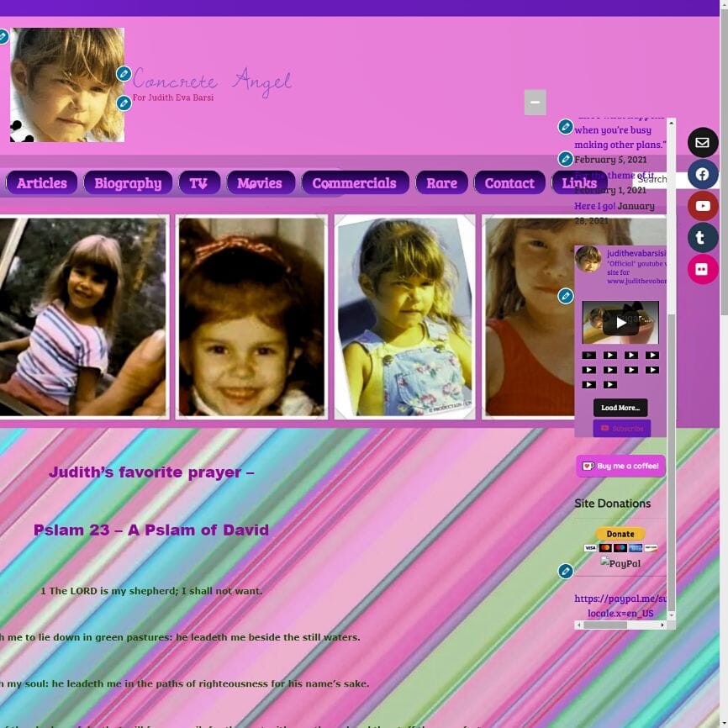
Task: Click the Tumblr social icon
Action: point(703,238)
